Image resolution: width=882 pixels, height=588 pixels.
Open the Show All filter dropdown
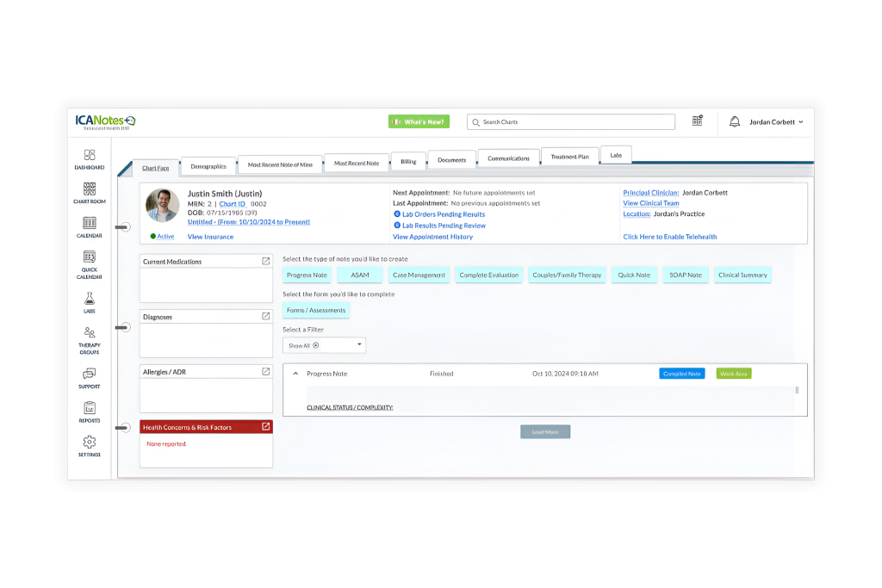tap(360, 345)
